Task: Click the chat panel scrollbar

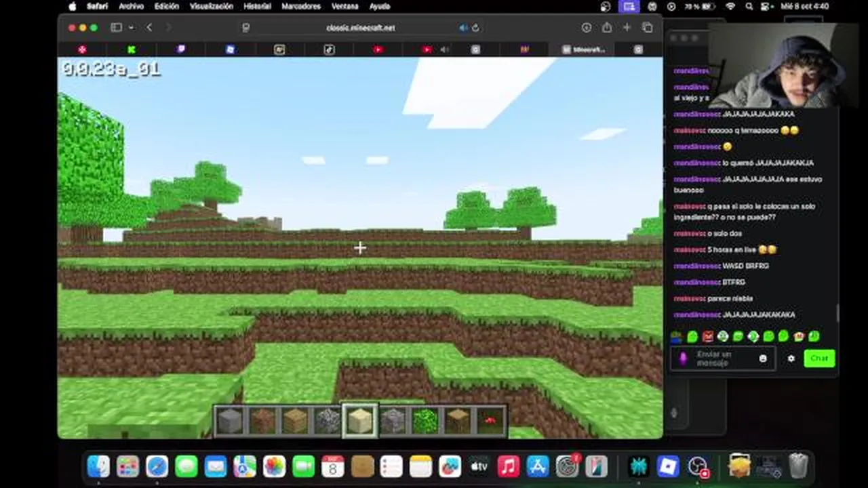Action: click(x=837, y=312)
